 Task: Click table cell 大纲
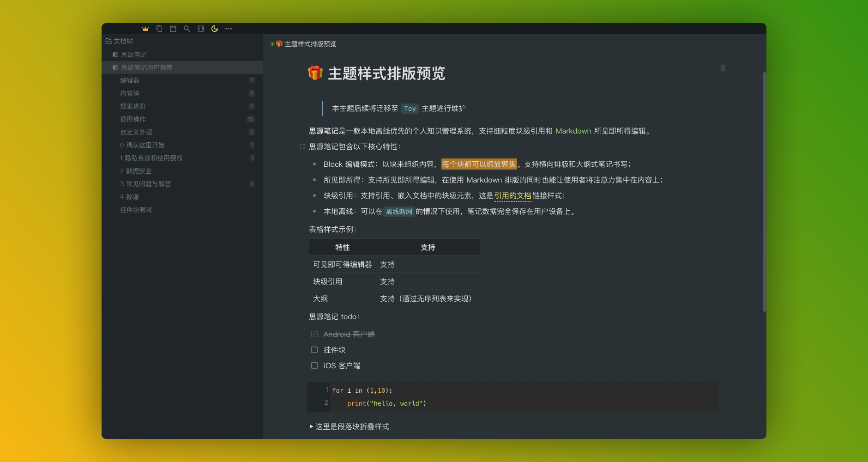pyautogui.click(x=343, y=298)
